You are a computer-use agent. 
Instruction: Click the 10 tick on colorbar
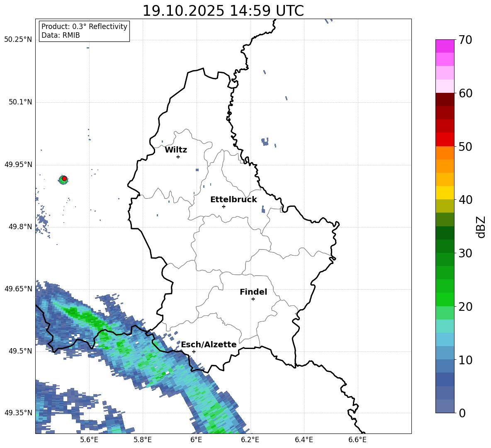point(466,360)
